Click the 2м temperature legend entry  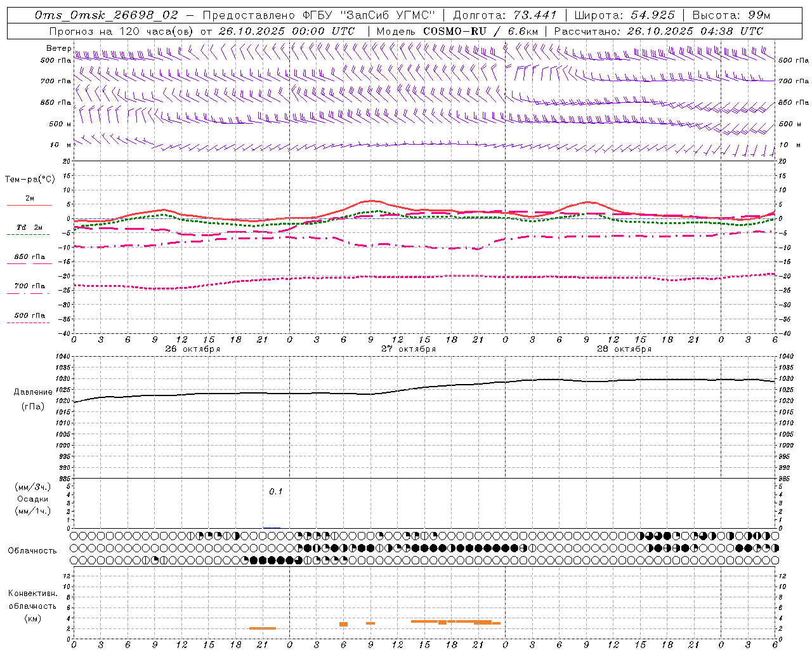pyautogui.click(x=30, y=199)
